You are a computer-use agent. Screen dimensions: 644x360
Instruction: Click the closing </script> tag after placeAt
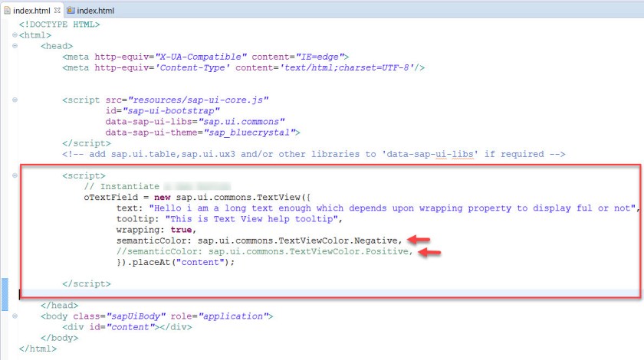[86, 283]
